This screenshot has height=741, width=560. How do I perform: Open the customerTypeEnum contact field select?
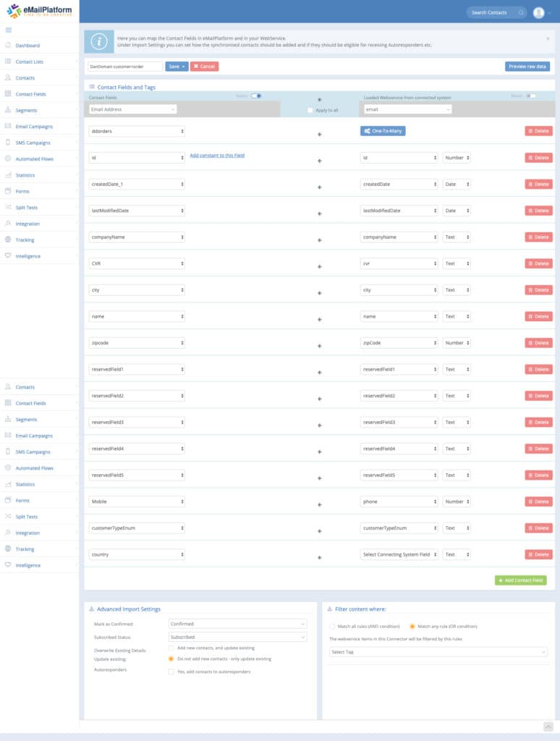coord(137,528)
